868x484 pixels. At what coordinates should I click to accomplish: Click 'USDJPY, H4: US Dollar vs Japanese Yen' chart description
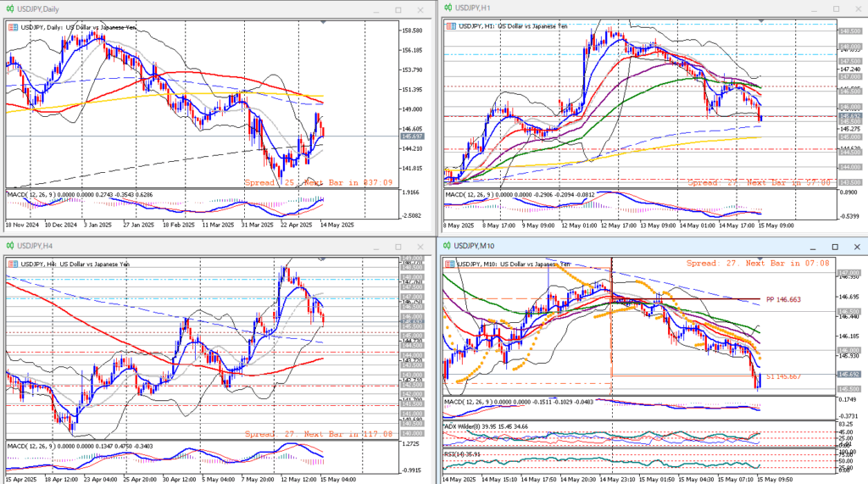pyautogui.click(x=75, y=264)
